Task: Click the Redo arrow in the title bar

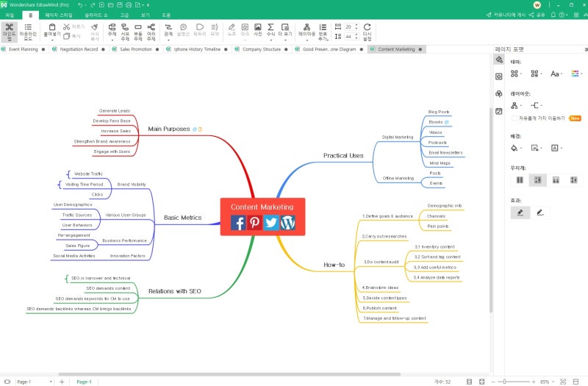Action: pyautogui.click(x=93, y=5)
